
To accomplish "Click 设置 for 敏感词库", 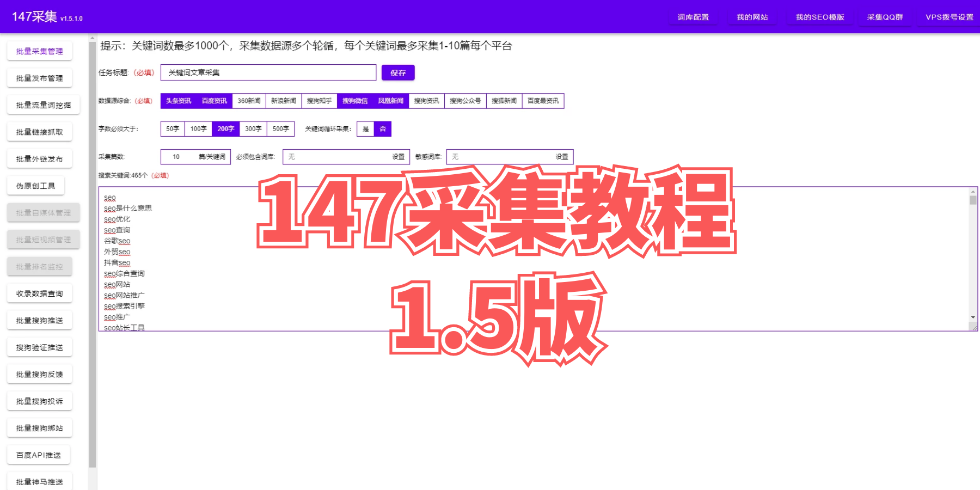I will (562, 157).
